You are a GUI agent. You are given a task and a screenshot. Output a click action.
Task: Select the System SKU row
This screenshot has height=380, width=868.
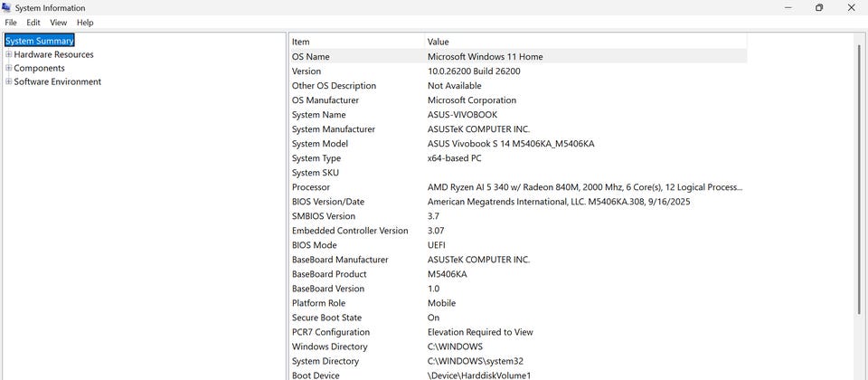click(517, 173)
